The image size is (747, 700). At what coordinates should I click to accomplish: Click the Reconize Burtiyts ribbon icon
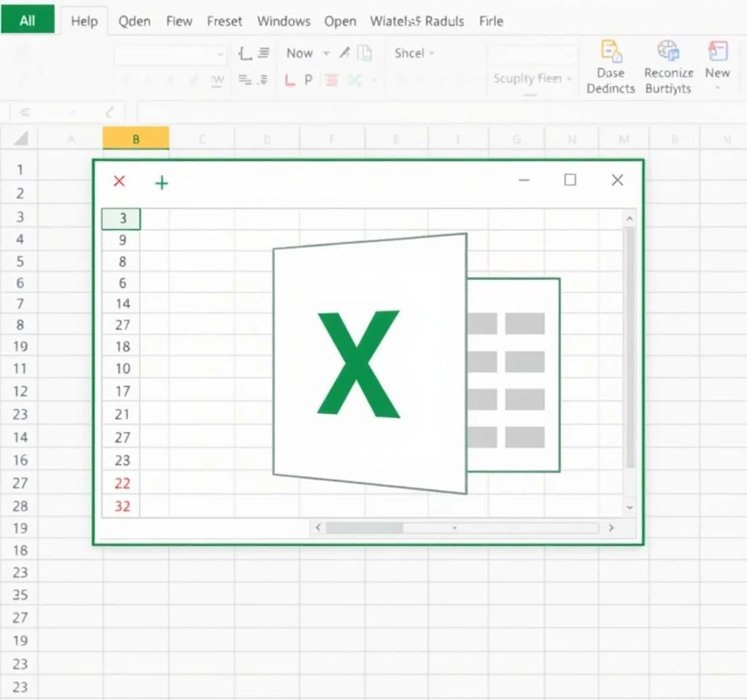tap(668, 66)
